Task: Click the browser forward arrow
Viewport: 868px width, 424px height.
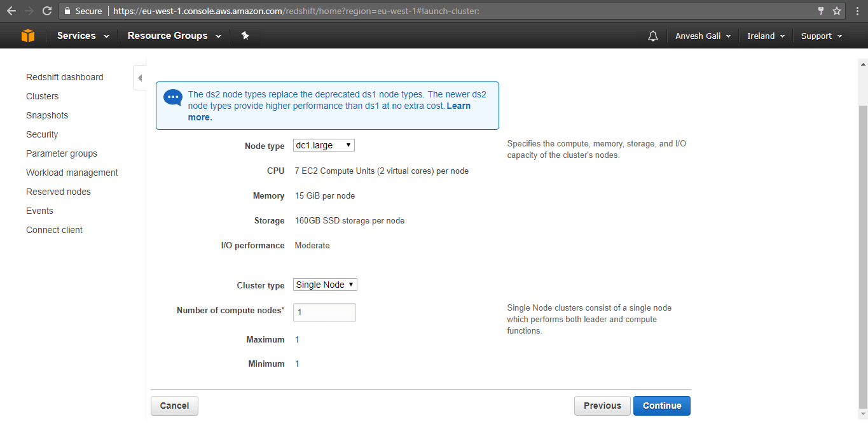Action: click(x=29, y=11)
